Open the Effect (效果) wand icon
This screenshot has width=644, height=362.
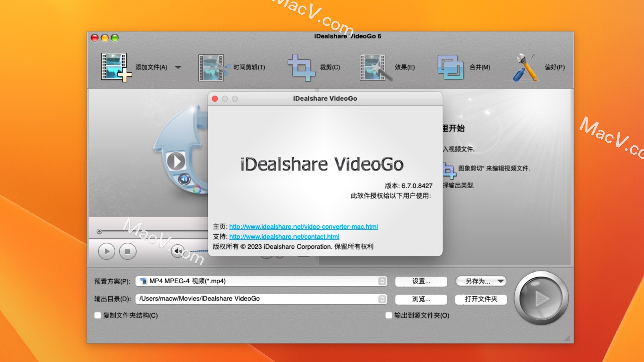click(x=375, y=67)
